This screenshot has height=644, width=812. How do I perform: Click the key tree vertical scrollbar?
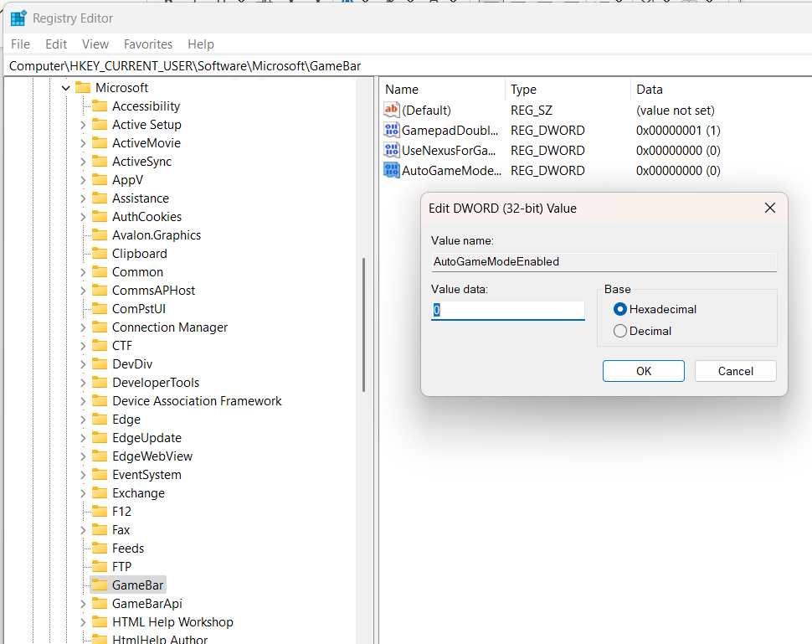coord(364,324)
